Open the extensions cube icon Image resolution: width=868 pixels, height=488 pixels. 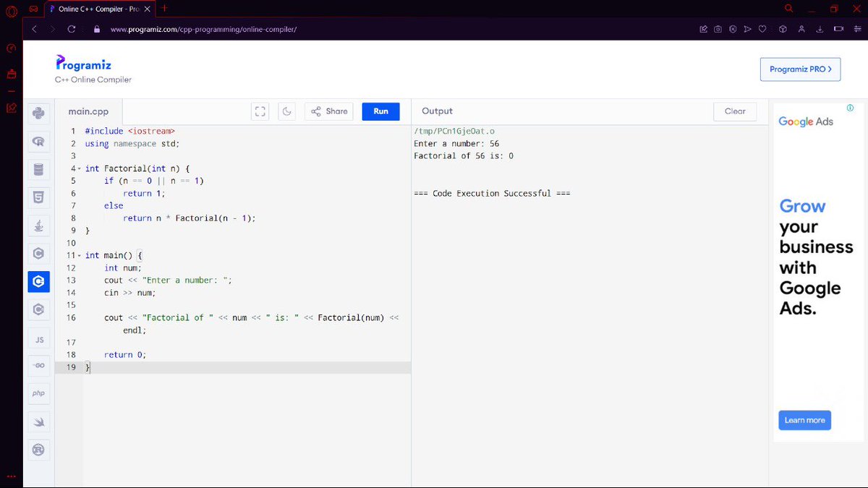click(782, 29)
